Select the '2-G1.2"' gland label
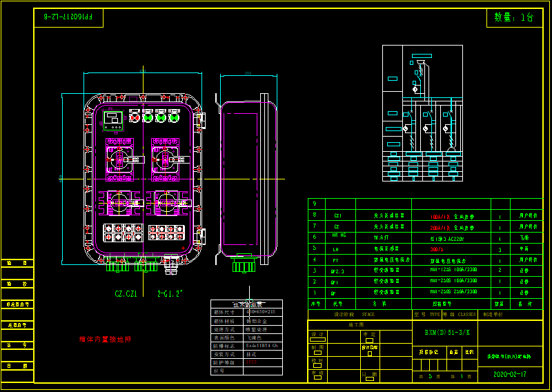 [170, 294]
